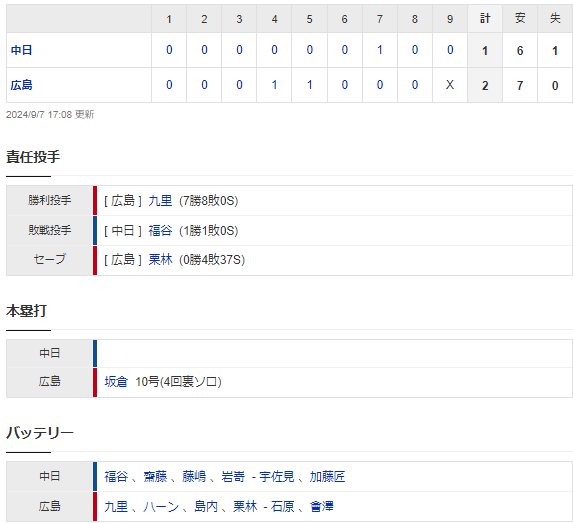Image resolution: width=573 pixels, height=523 pixels.
Task: Select 広島 fifth inning score of 1
Action: tap(310, 85)
